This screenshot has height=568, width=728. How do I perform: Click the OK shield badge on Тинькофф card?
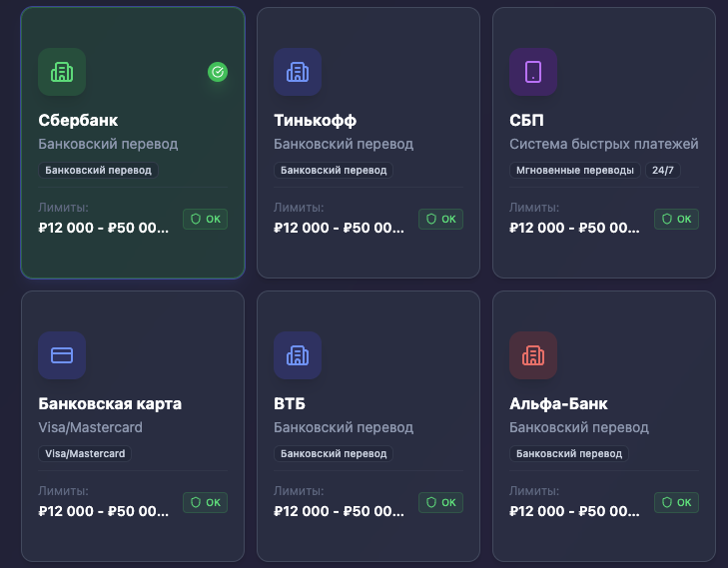tap(440, 219)
